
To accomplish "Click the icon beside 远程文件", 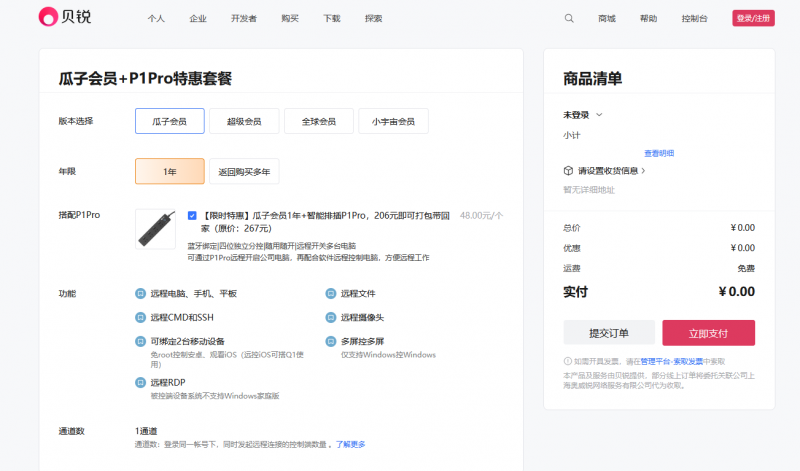I will [x=331, y=293].
